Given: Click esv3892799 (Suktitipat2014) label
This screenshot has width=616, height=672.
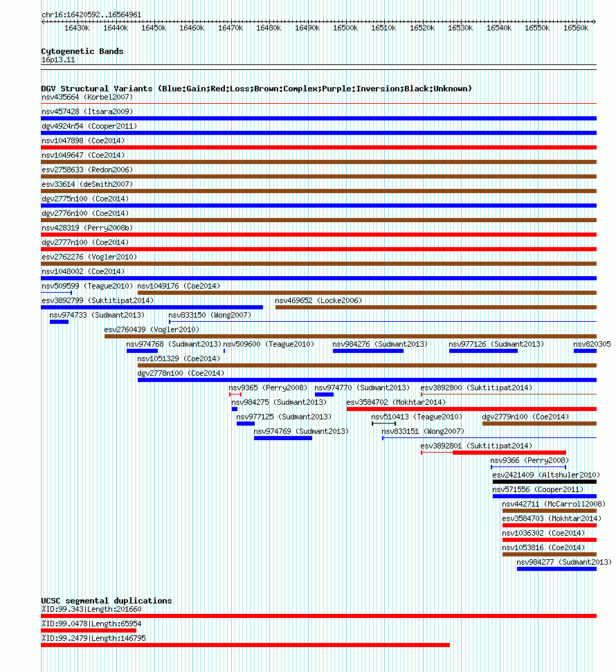Looking at the screenshot, I should 98,301.
